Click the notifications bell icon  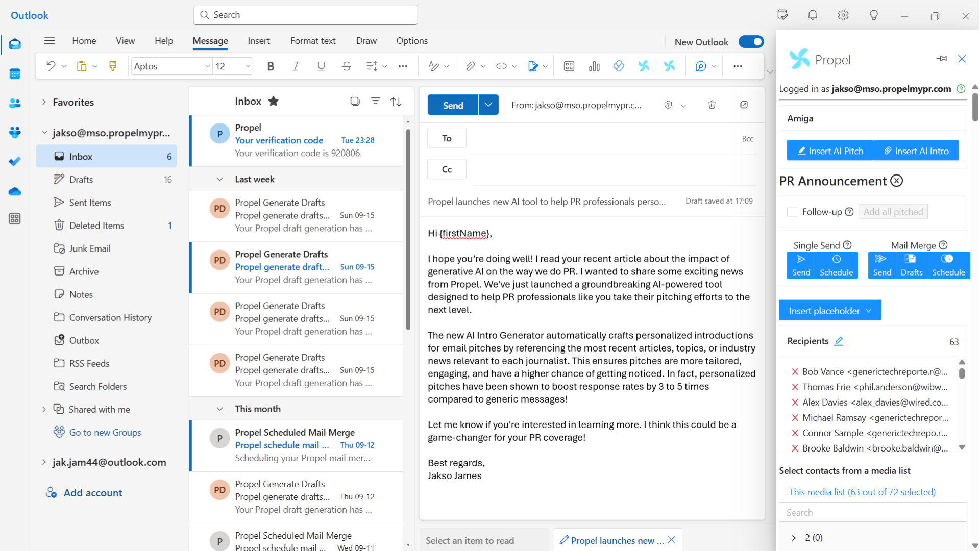pos(813,15)
